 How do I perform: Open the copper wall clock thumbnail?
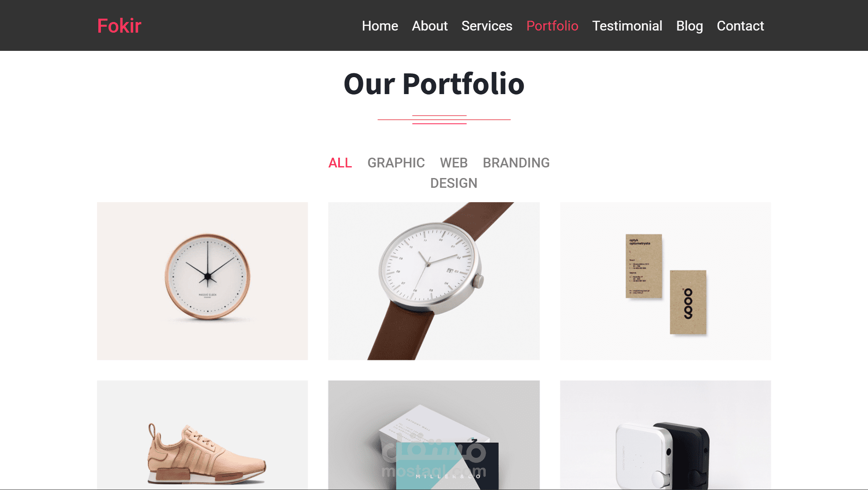pos(203,281)
